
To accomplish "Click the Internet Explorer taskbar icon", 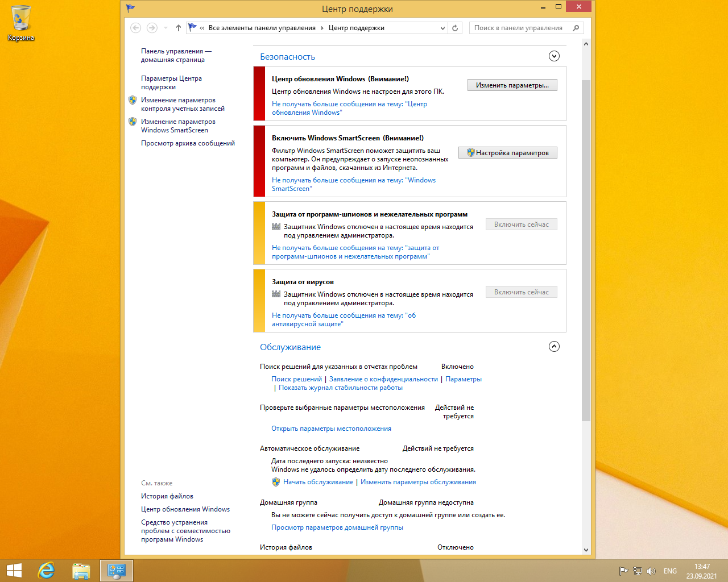I will (46, 570).
